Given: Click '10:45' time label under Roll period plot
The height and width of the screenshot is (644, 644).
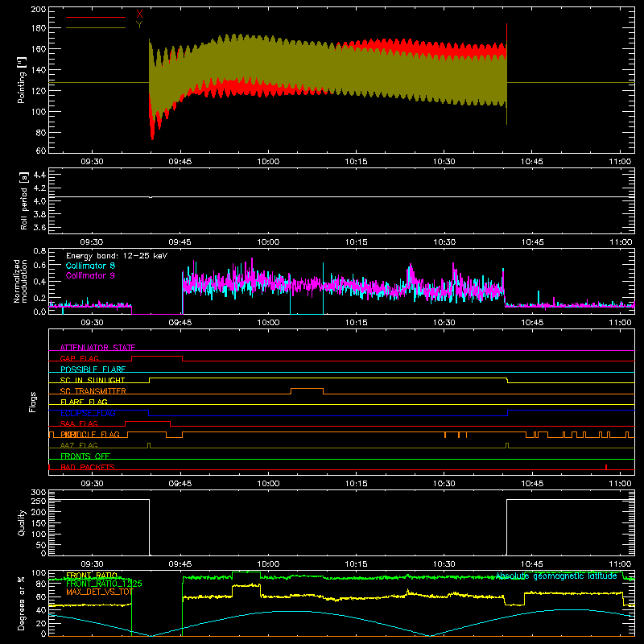Looking at the screenshot, I should [532, 242].
